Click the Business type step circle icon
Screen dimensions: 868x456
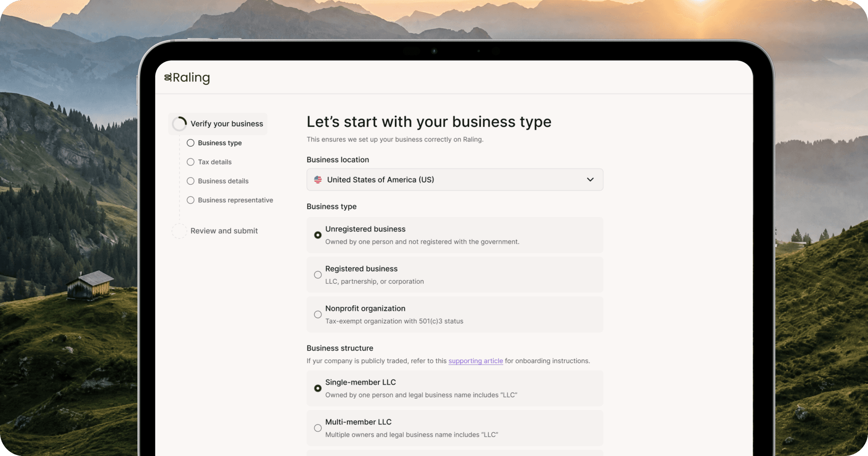[191, 143]
